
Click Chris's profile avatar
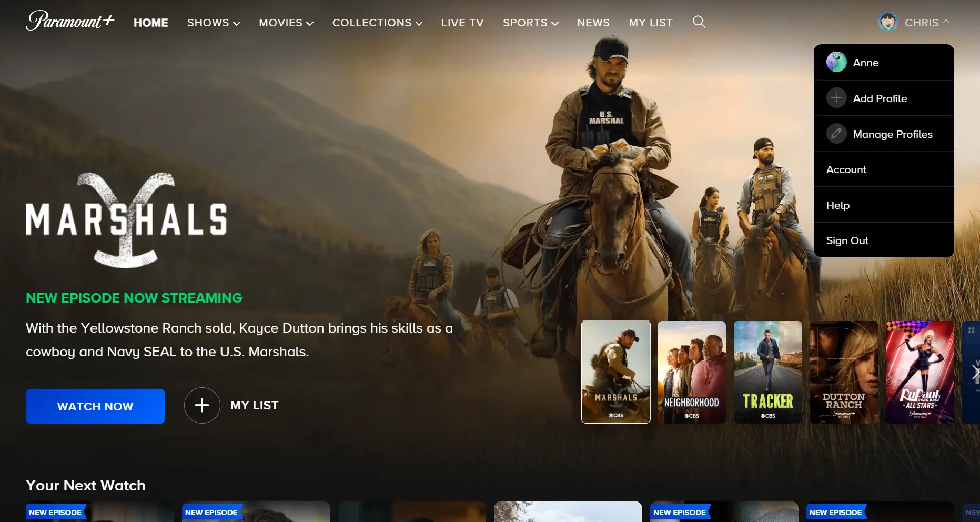888,22
